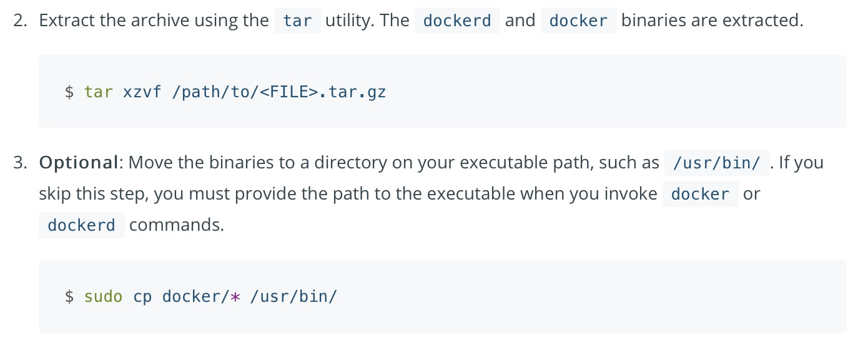Click the "$" prompt in the tar command block

[69, 92]
